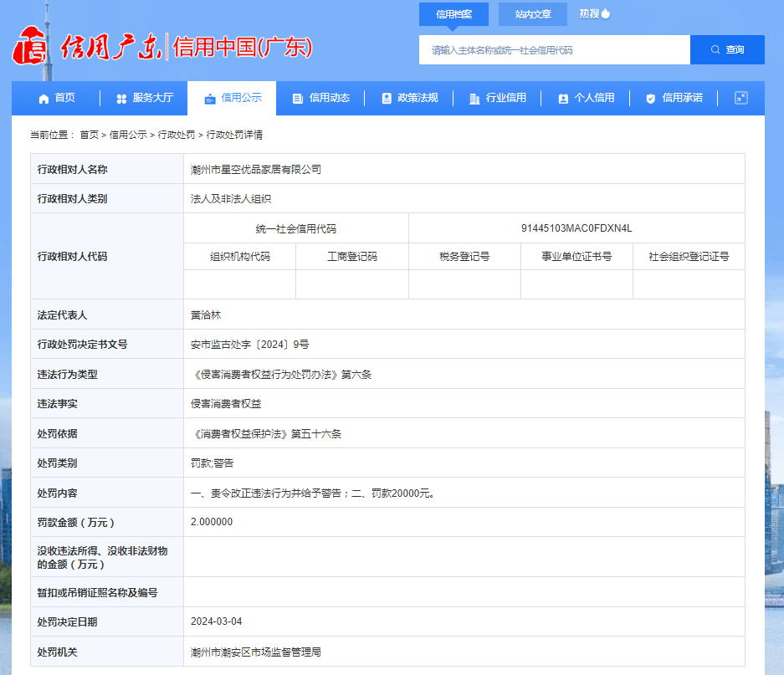
Task: Click 首页 in the breadcrumb
Action: [x=89, y=135]
